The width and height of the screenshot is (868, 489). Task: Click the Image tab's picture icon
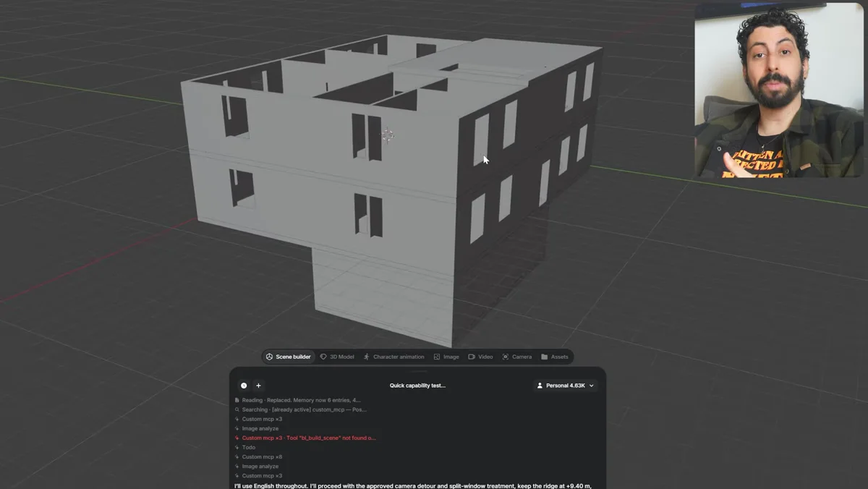tap(437, 357)
